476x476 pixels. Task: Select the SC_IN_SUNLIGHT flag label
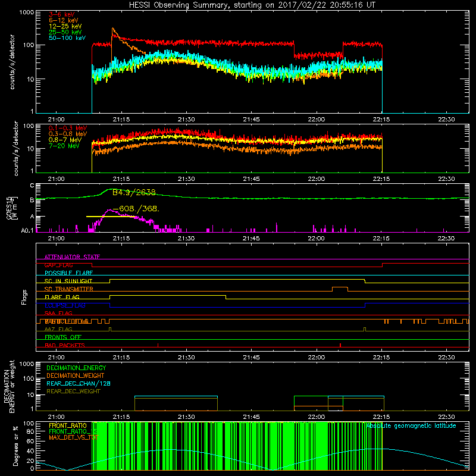68,281
